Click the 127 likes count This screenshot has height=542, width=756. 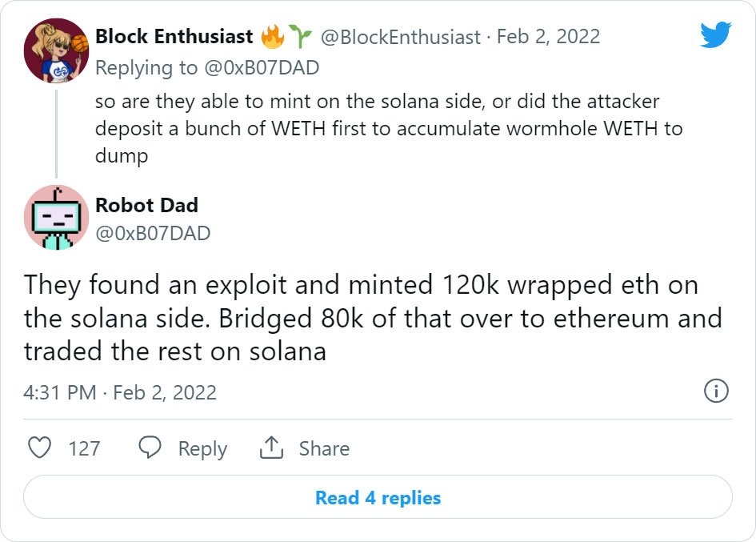pyautogui.click(x=84, y=448)
